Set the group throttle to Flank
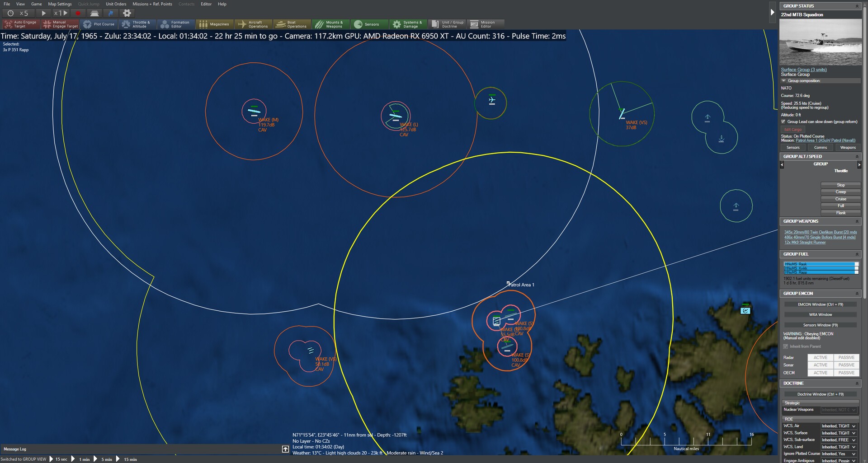 [840, 213]
